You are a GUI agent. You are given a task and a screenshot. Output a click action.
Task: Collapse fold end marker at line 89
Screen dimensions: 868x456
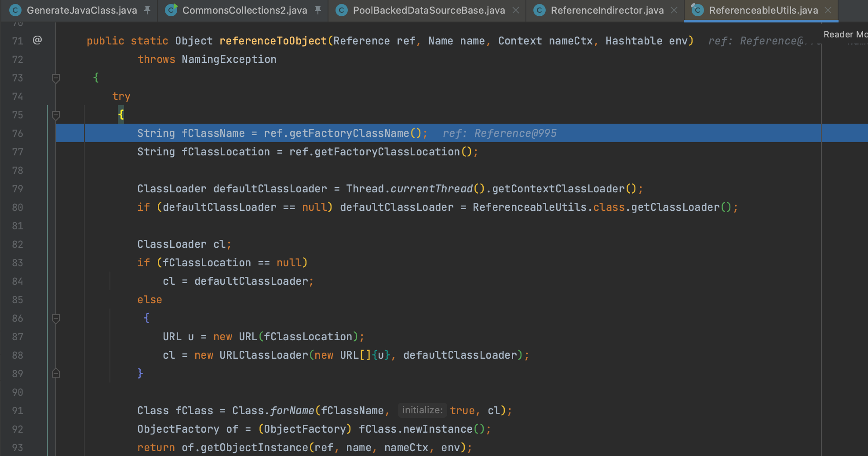[x=56, y=373]
